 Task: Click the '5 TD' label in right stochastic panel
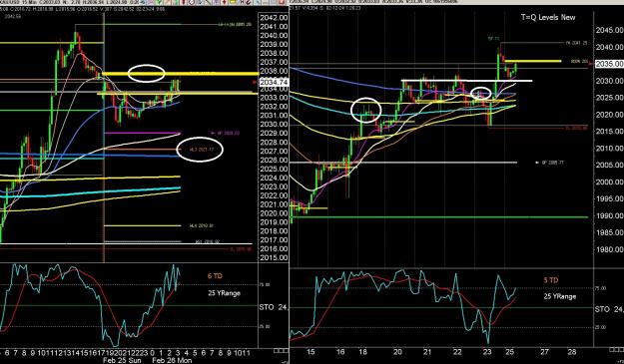(x=551, y=280)
